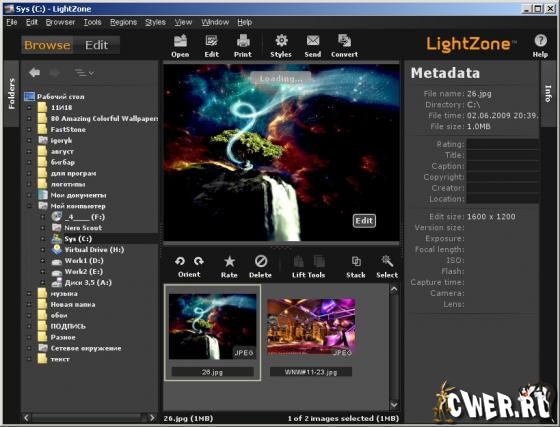
Task: Open the Regions menu
Action: coord(123,22)
